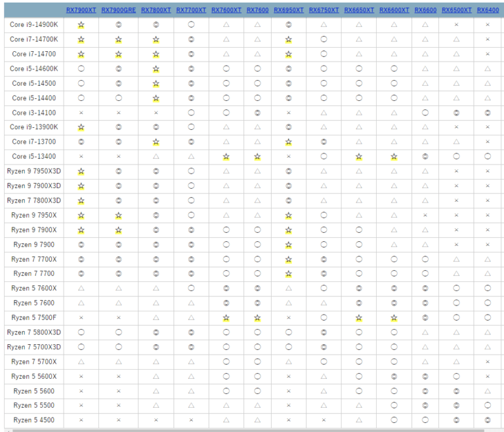Click the star for Core i9-13900K and RX7900XT

pos(81,127)
